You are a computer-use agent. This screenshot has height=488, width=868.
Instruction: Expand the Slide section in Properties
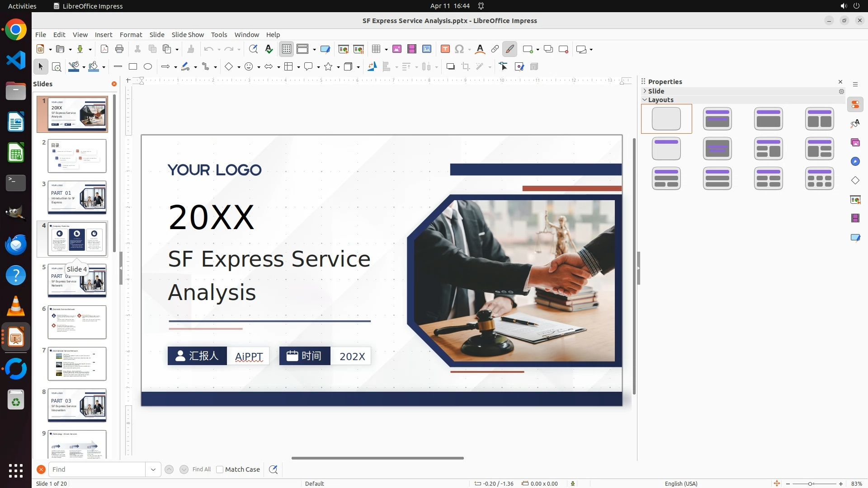point(645,91)
